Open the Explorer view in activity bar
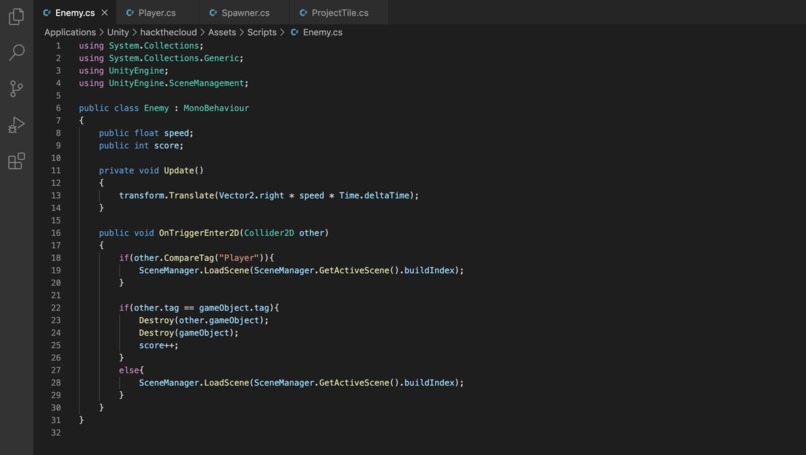 pyautogui.click(x=16, y=16)
